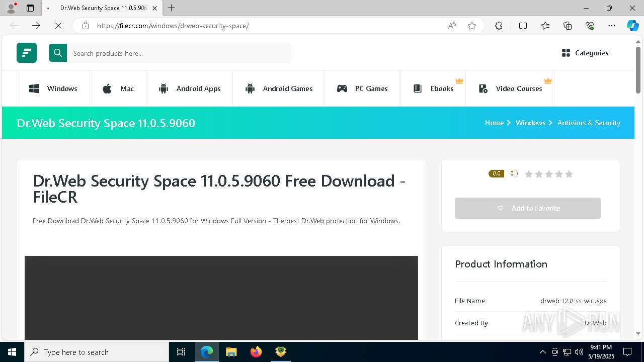Open the Extensions puzzle icon
The height and width of the screenshot is (362, 644).
tap(499, 26)
